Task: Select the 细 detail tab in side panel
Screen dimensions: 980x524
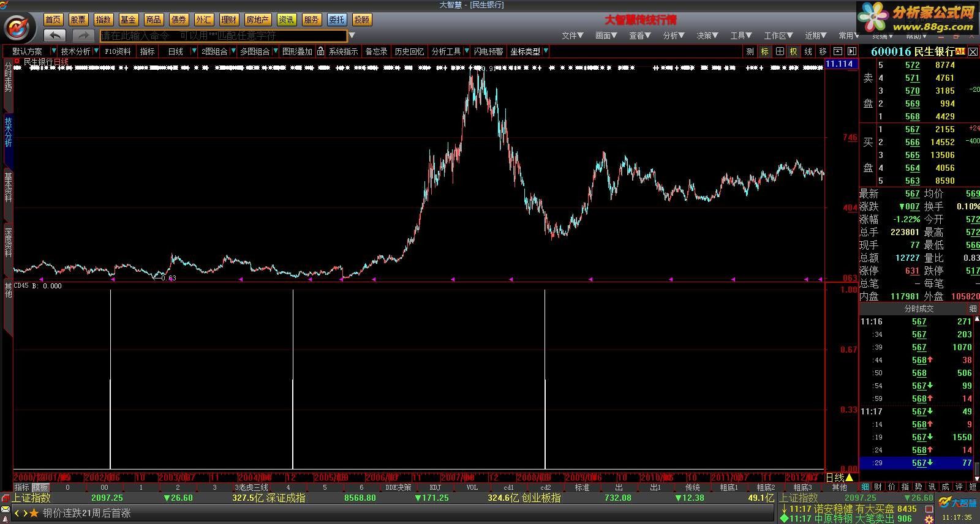Action: coord(865,487)
